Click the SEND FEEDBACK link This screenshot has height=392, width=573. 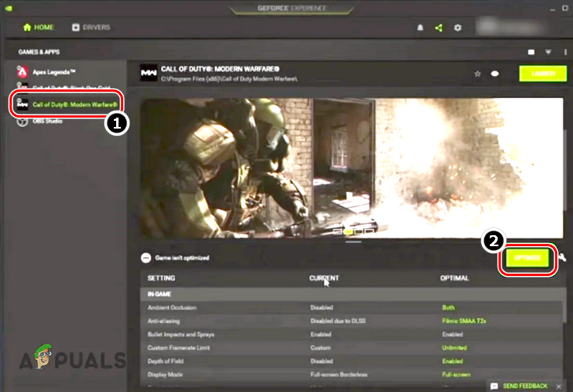coord(525,387)
